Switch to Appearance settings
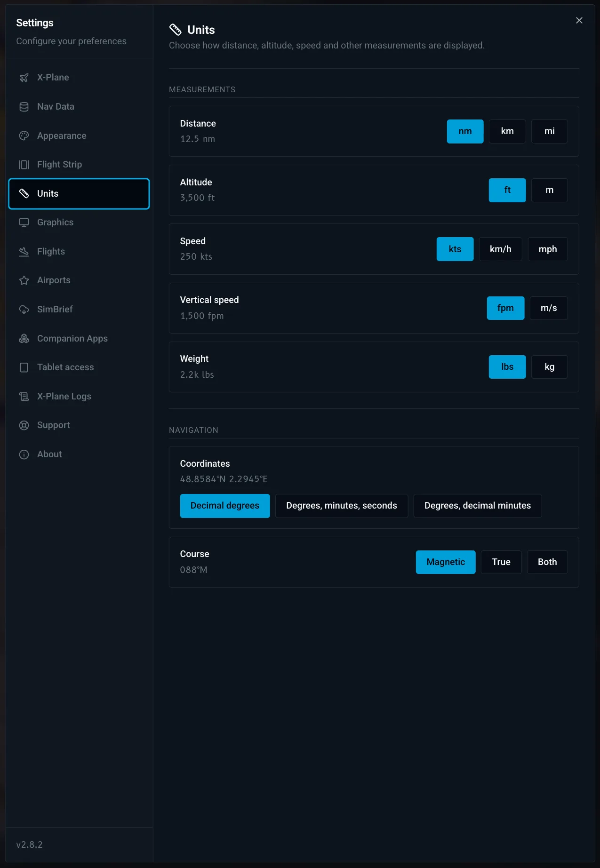The height and width of the screenshot is (868, 600). pos(79,136)
